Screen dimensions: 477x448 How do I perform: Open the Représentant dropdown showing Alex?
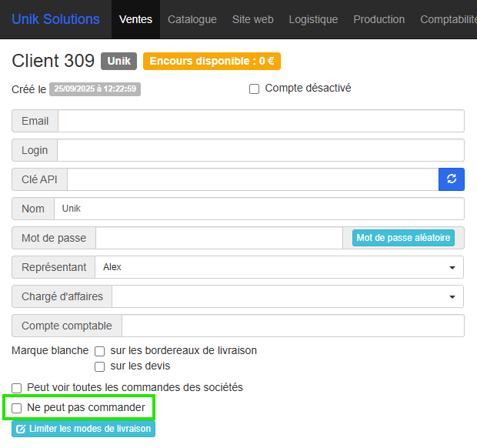279,267
